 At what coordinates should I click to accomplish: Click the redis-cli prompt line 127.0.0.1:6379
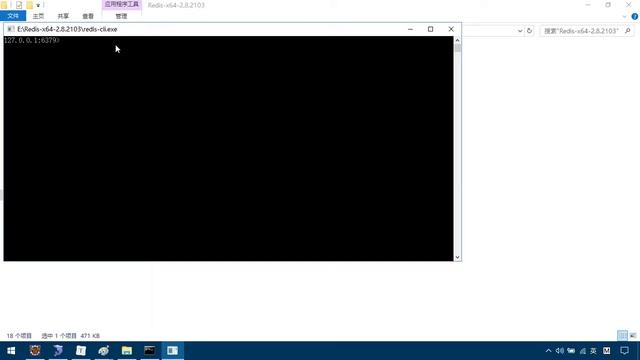pos(32,40)
